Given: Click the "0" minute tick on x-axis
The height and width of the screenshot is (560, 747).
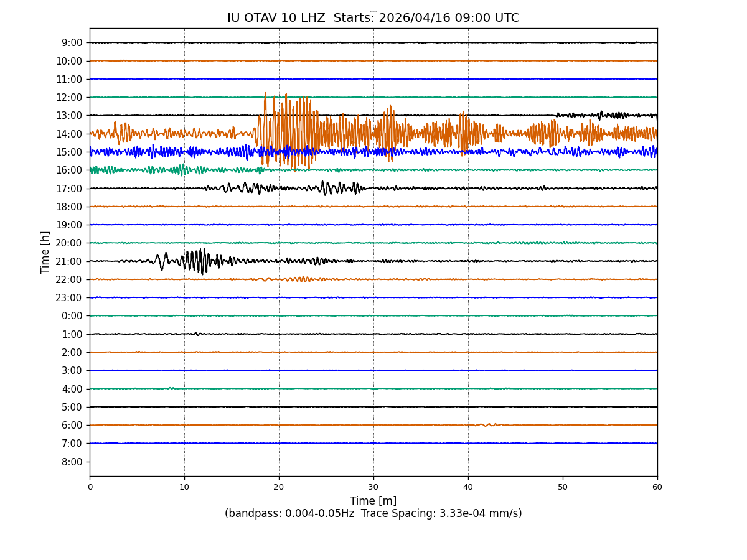Looking at the screenshot, I should [90, 487].
